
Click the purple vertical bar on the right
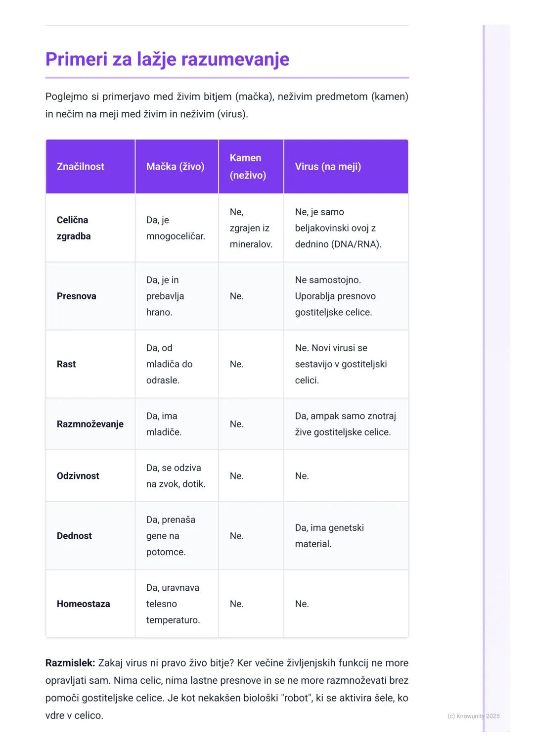(484, 376)
